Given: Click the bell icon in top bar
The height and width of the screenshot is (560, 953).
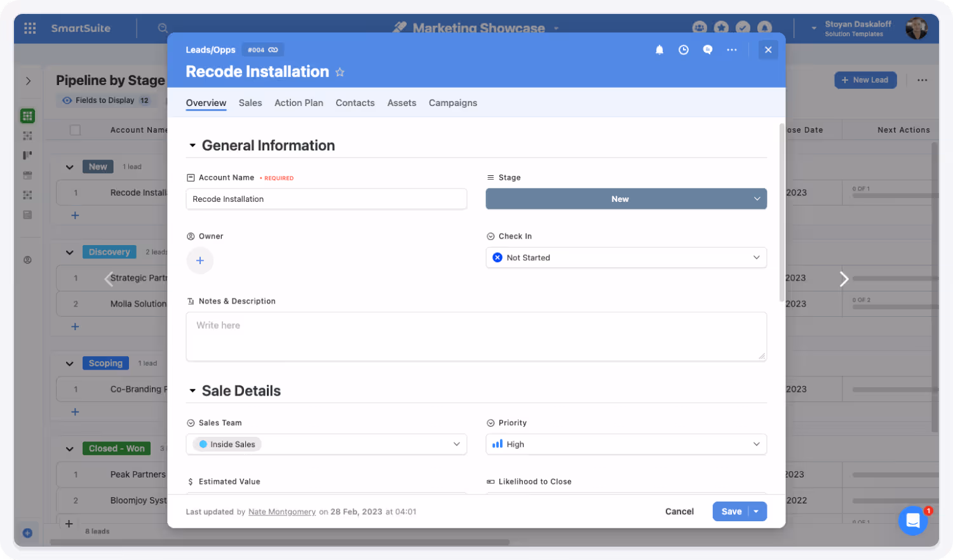Looking at the screenshot, I should point(764,27).
